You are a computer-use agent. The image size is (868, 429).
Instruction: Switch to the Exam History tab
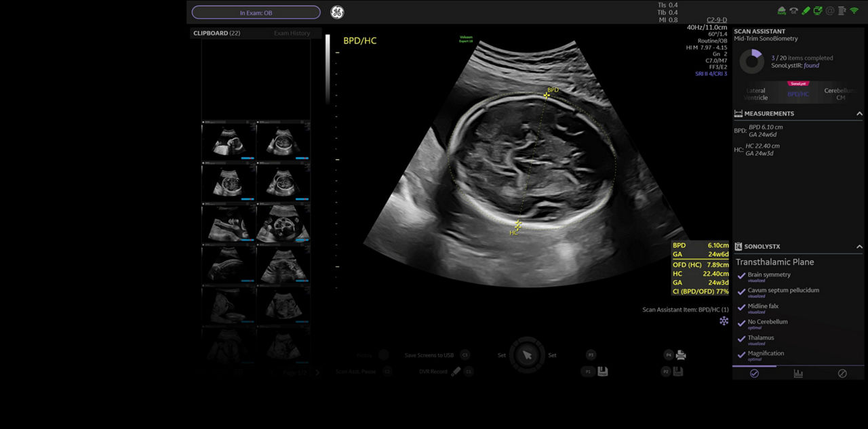coord(292,33)
